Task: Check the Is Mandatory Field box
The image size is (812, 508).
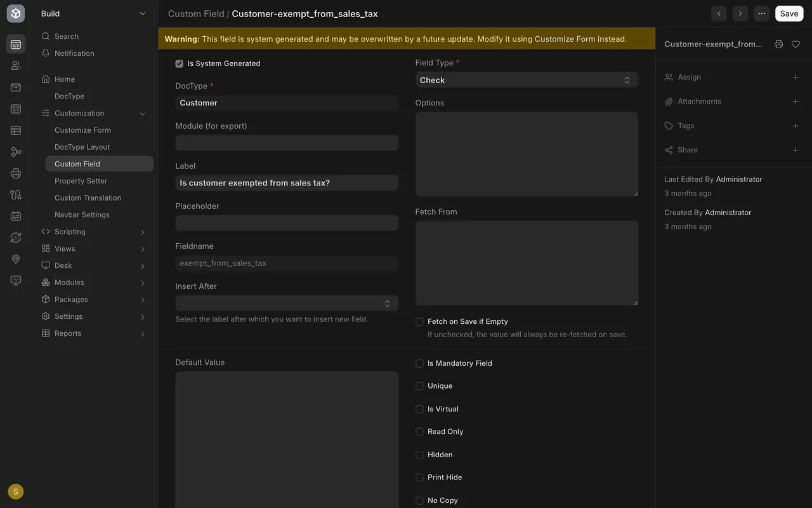Action: [x=419, y=363]
